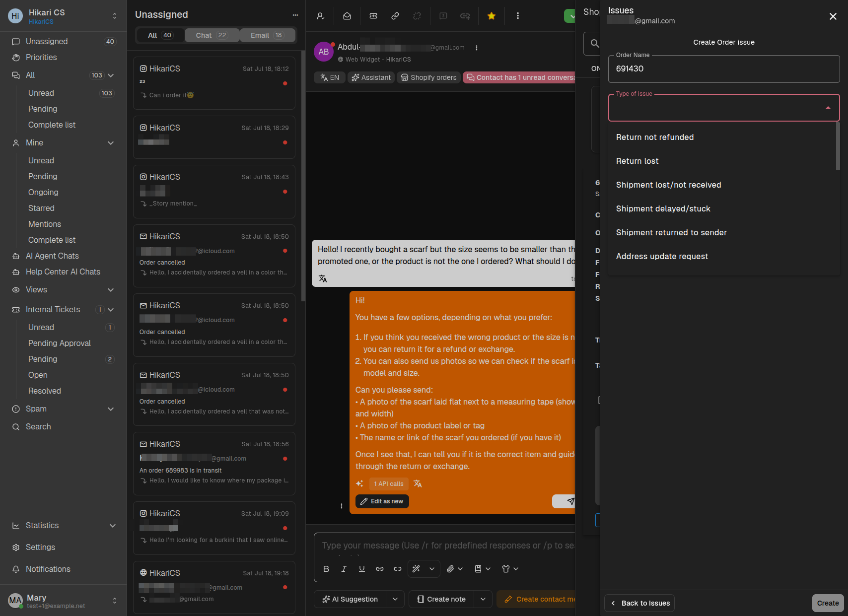Choose Shipment returned to sender option
The image size is (848, 616).
click(722, 233)
